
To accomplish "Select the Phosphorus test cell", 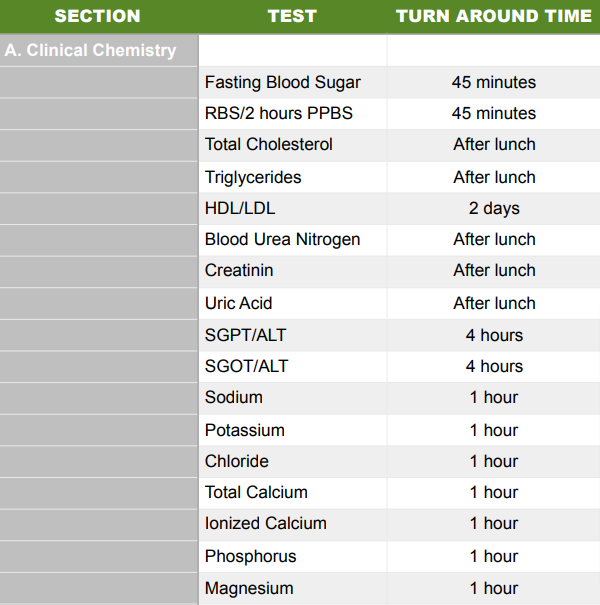I will (x=251, y=556).
